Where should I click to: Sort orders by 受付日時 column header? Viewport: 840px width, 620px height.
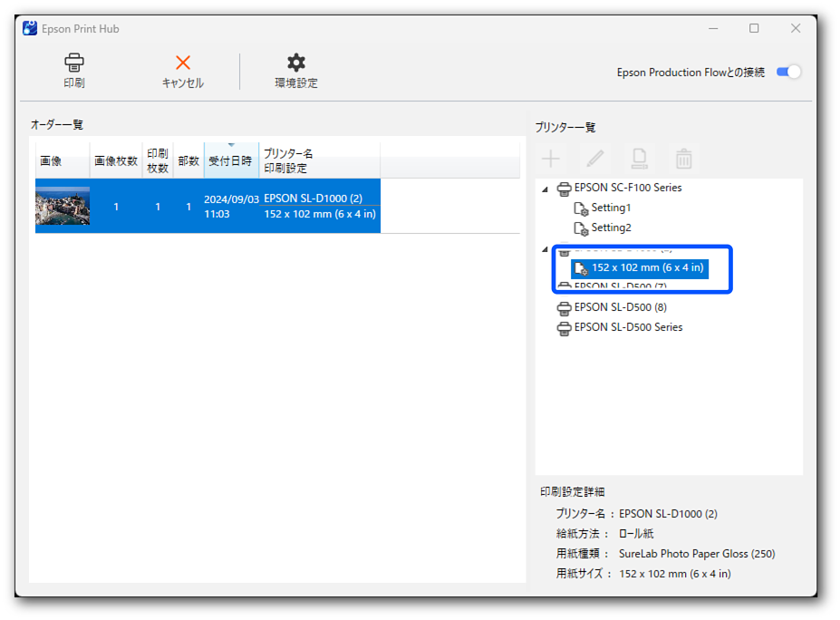(x=231, y=161)
